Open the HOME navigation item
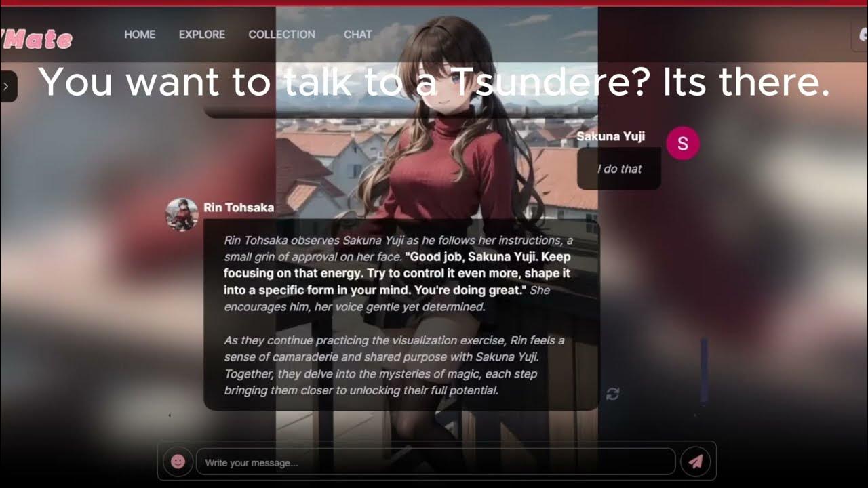Image resolution: width=868 pixels, height=488 pixels. (x=140, y=34)
